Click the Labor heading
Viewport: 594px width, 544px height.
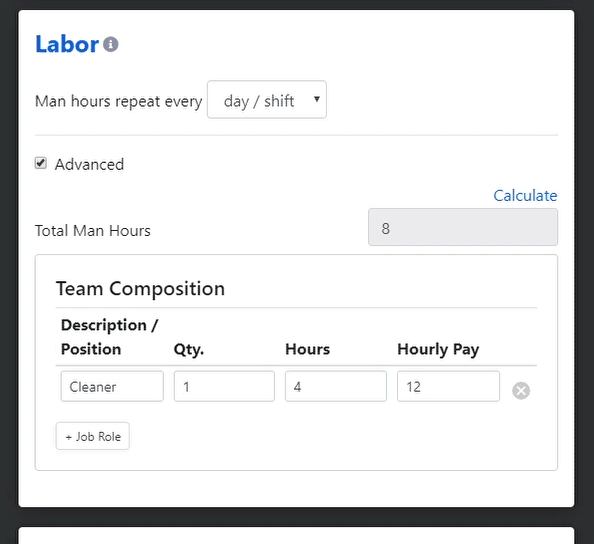pos(67,44)
